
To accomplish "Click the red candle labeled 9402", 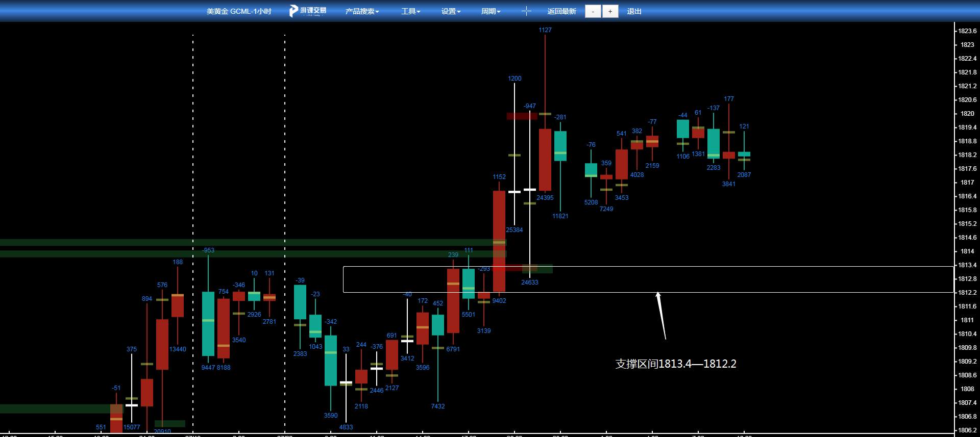I will pos(499,241).
